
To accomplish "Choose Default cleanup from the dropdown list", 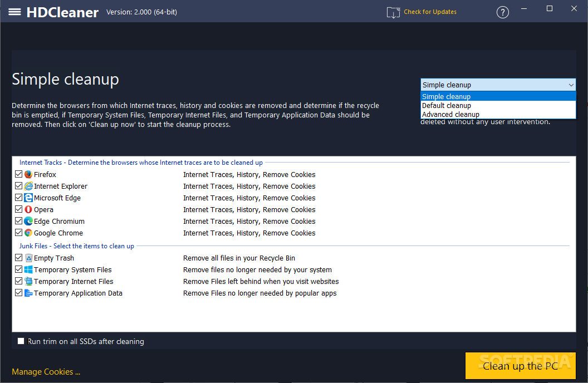I will click(498, 105).
